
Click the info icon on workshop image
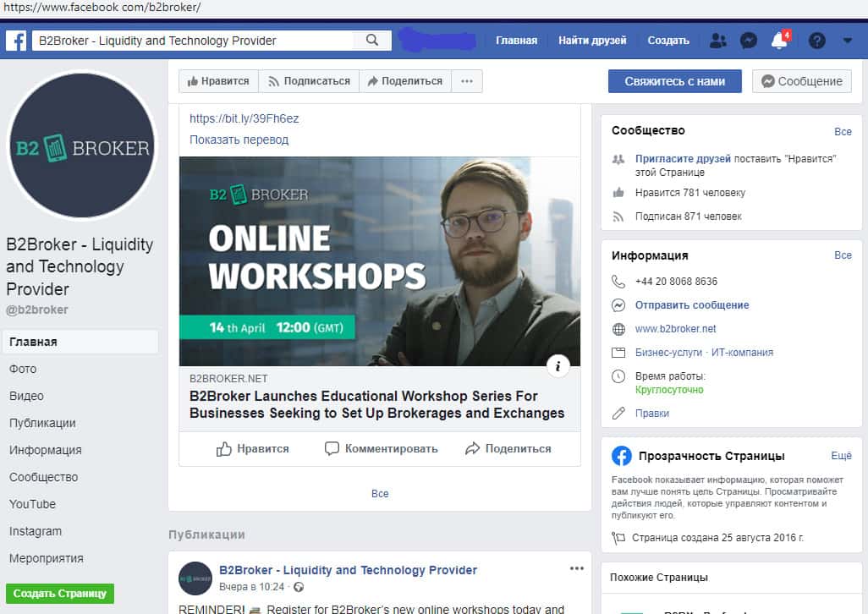tap(558, 366)
